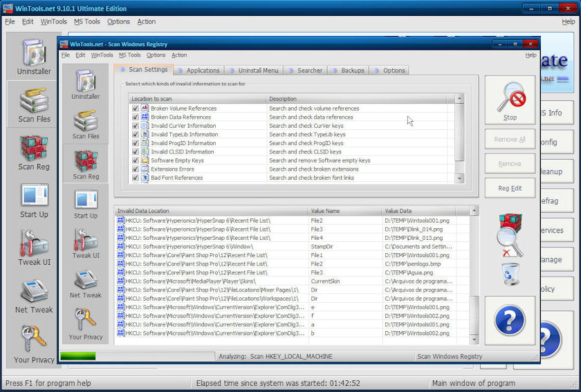
Task: Click the scan progress bar
Action: [x=137, y=356]
